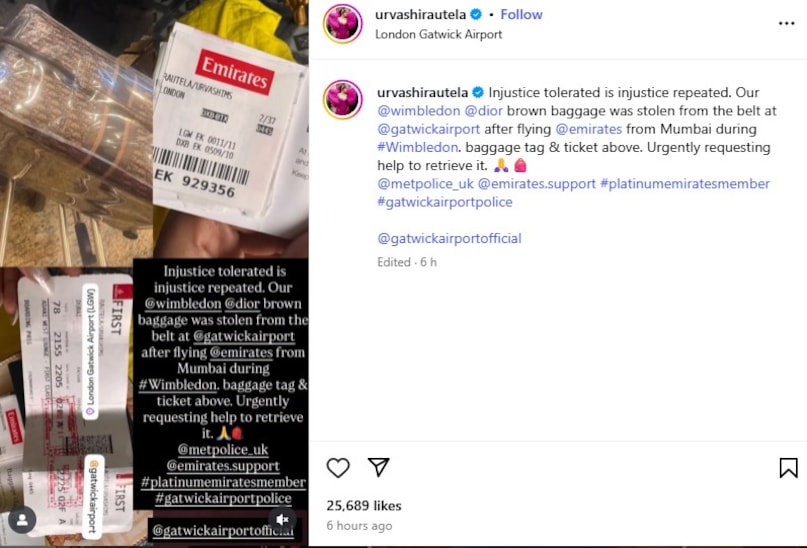Open the @emirates mention link
This screenshot has height=548, width=807.
589,129
